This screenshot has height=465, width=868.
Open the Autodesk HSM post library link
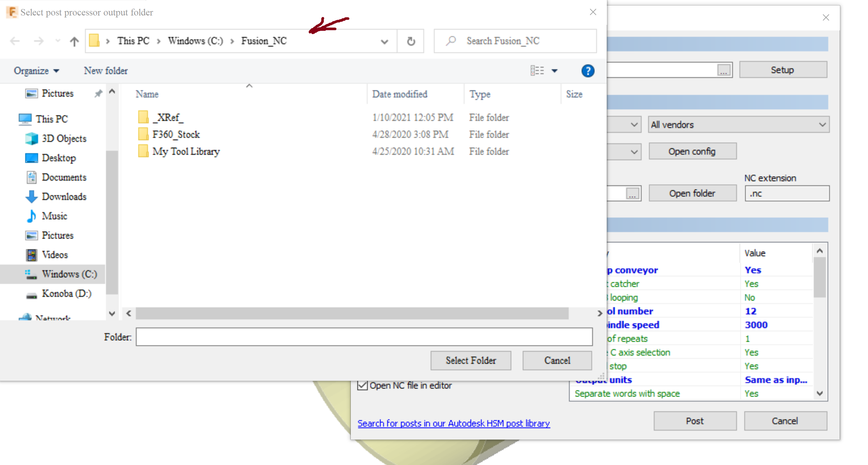[x=454, y=424]
